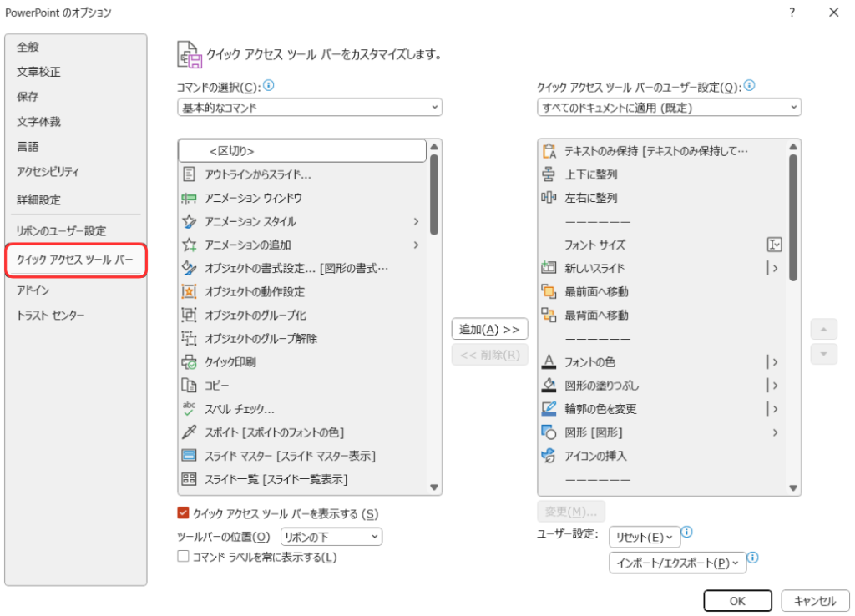Open the アクセシビリティ category
This screenshot has height=616, width=855.
(76, 172)
